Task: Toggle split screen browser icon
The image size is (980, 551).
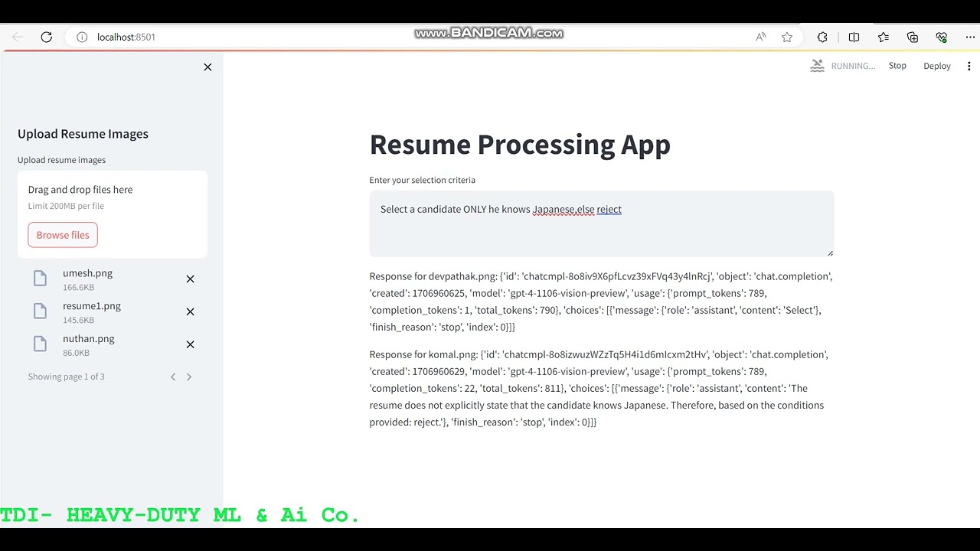Action: [x=854, y=37]
